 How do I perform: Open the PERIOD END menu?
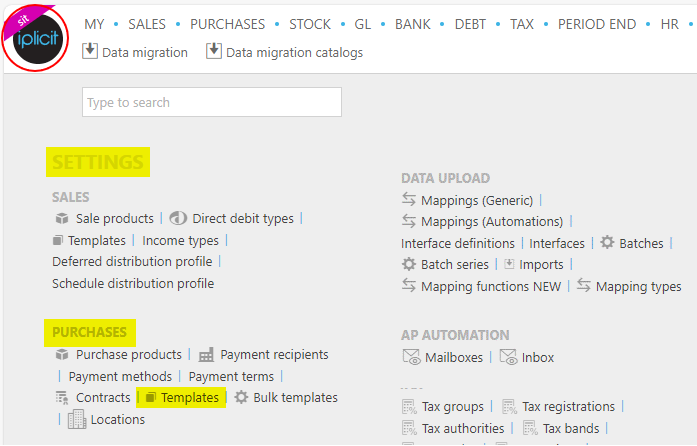(x=597, y=24)
